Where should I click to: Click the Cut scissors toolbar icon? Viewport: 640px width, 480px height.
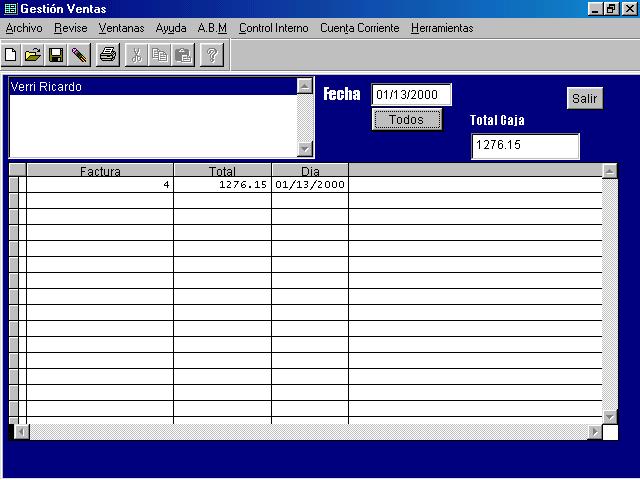coord(136,55)
